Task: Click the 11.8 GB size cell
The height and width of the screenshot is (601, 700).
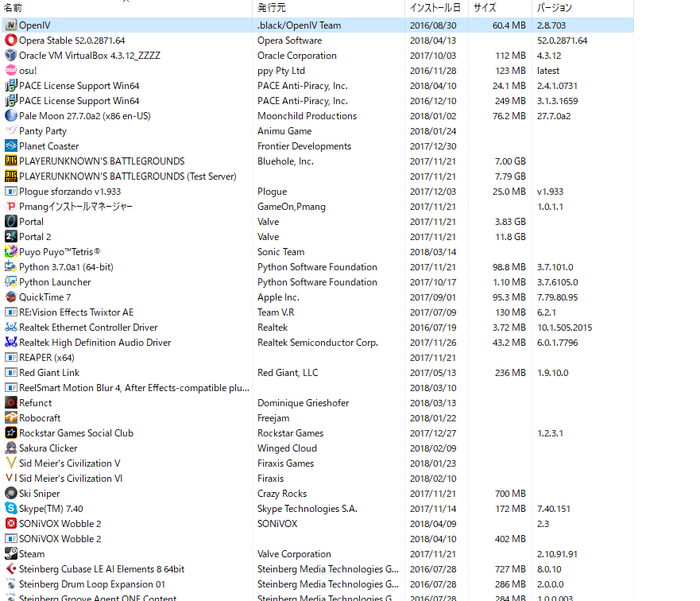Action: click(510, 237)
